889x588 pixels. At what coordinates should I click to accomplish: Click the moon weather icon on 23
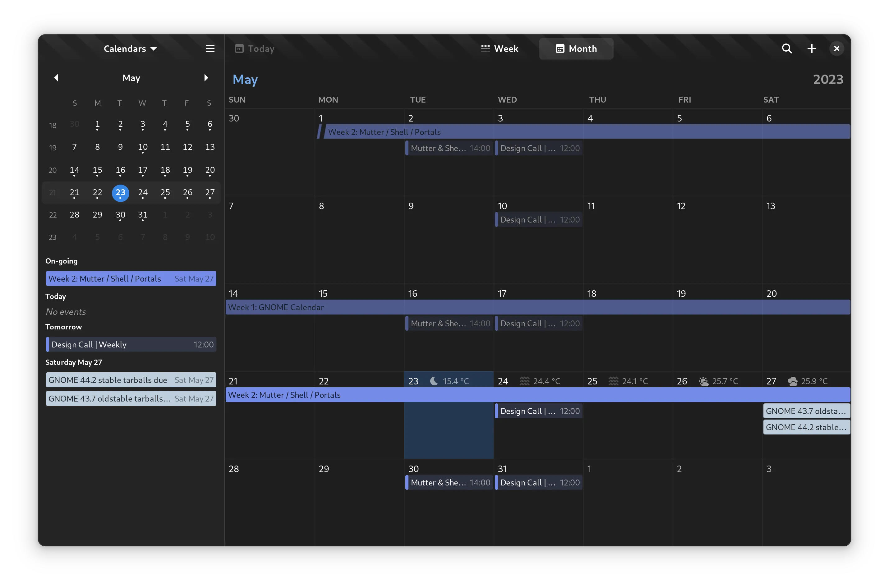click(x=434, y=381)
